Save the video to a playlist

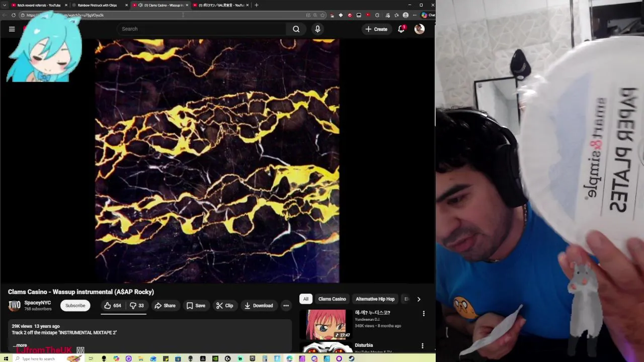pyautogui.click(x=196, y=306)
